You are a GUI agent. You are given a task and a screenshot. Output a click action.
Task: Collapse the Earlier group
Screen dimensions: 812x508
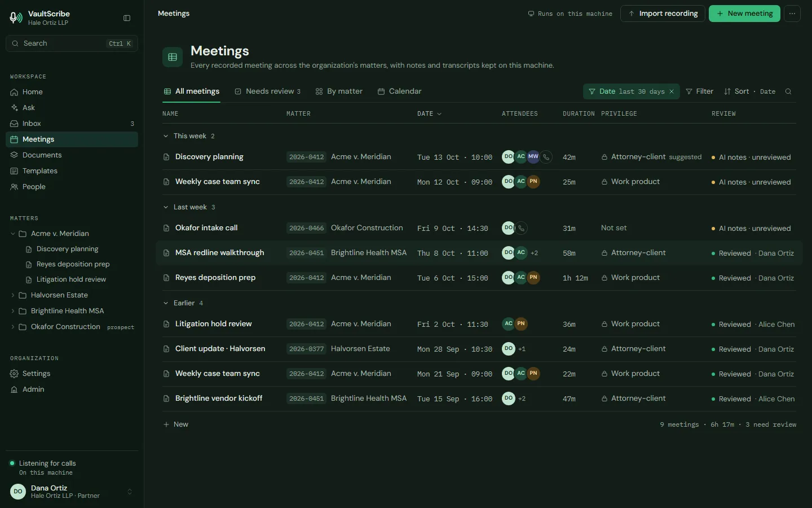166,303
